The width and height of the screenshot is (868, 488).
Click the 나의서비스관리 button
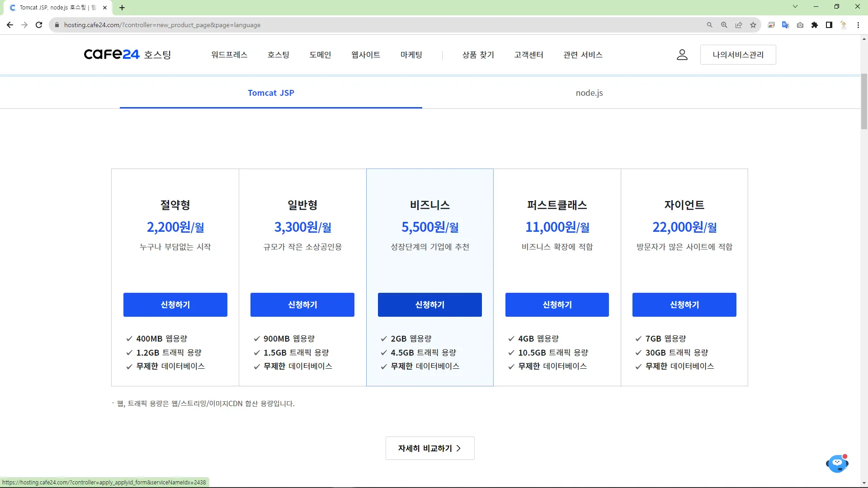tap(738, 55)
